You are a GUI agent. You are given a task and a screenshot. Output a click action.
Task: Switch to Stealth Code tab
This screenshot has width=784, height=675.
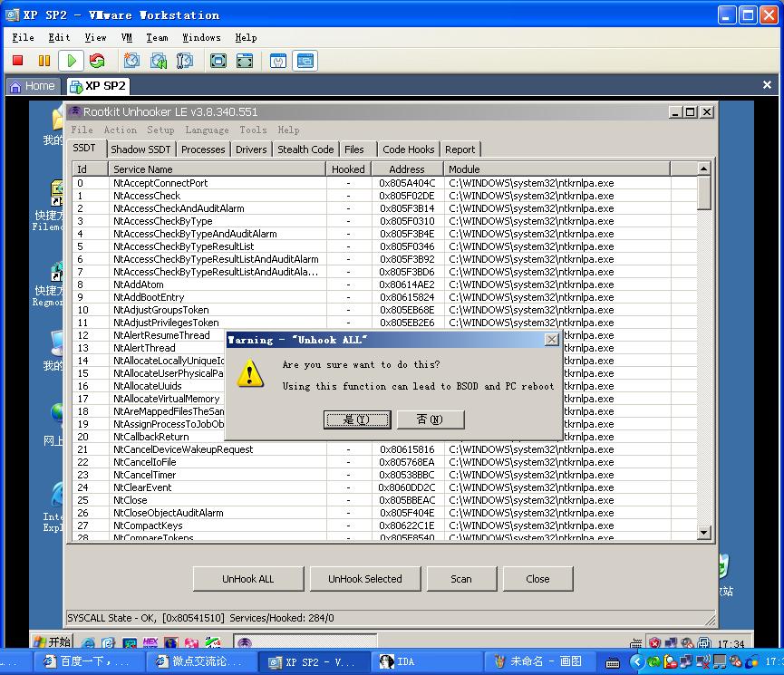coord(305,149)
